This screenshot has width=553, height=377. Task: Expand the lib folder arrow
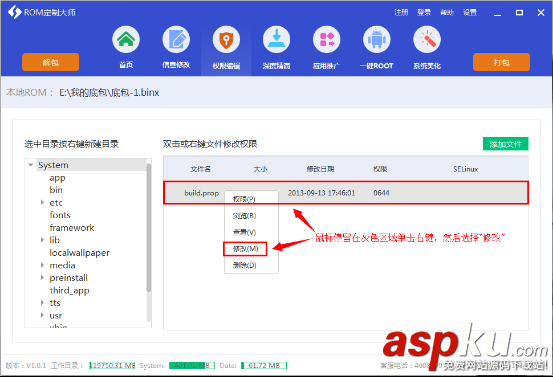(42, 240)
